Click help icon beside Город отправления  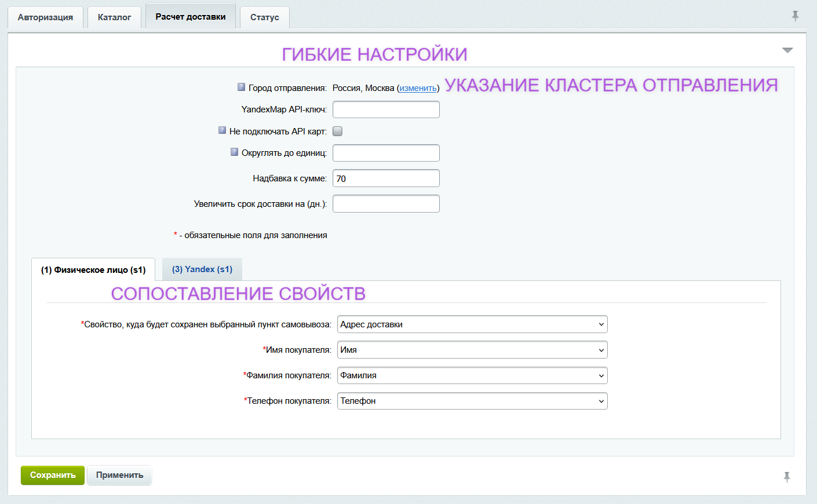(x=241, y=87)
